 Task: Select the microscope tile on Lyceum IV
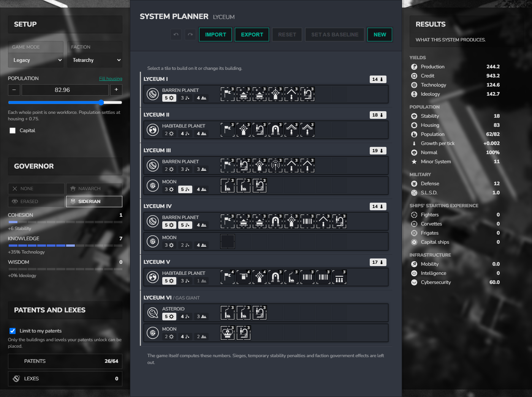(339, 221)
